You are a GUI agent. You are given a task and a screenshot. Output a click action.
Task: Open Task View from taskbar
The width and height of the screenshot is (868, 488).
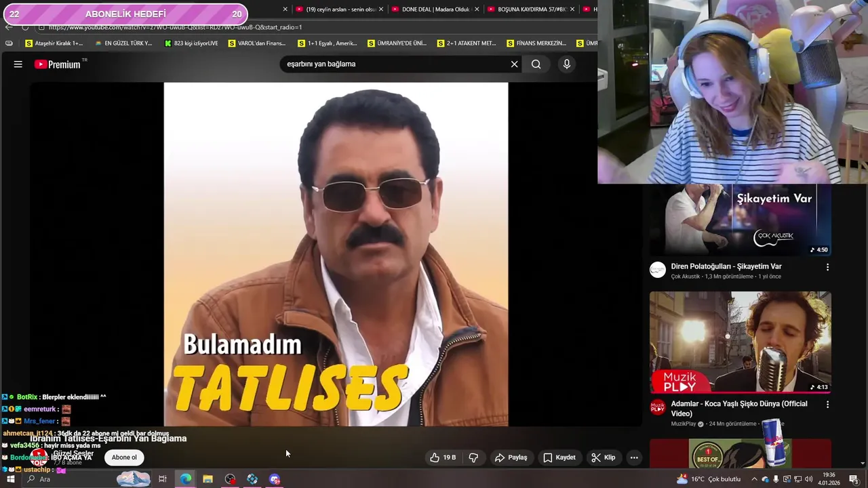(163, 479)
